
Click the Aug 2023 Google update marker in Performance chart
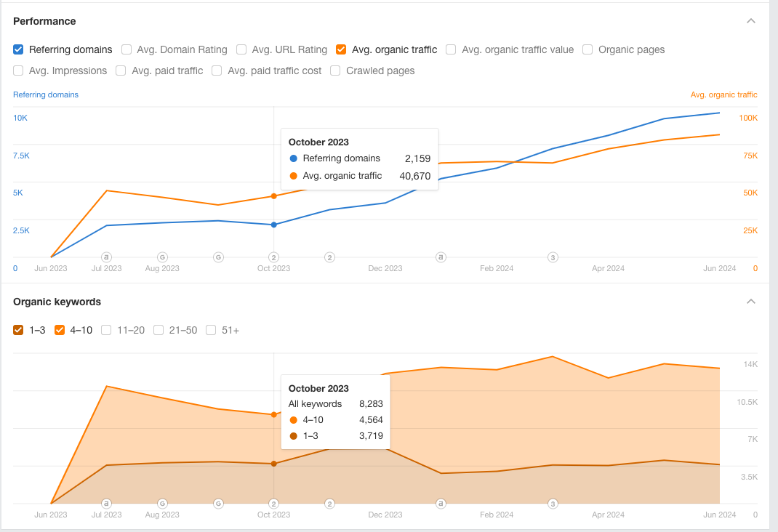coord(162,257)
